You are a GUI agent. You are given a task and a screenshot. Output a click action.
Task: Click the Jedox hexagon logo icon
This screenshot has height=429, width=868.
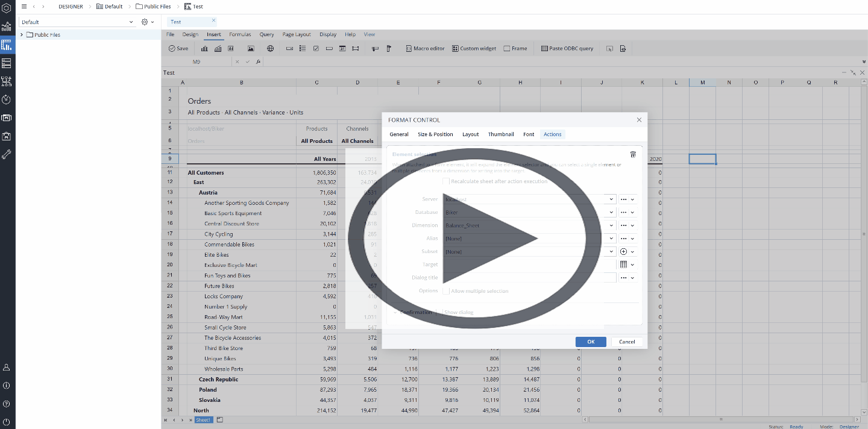(7, 8)
